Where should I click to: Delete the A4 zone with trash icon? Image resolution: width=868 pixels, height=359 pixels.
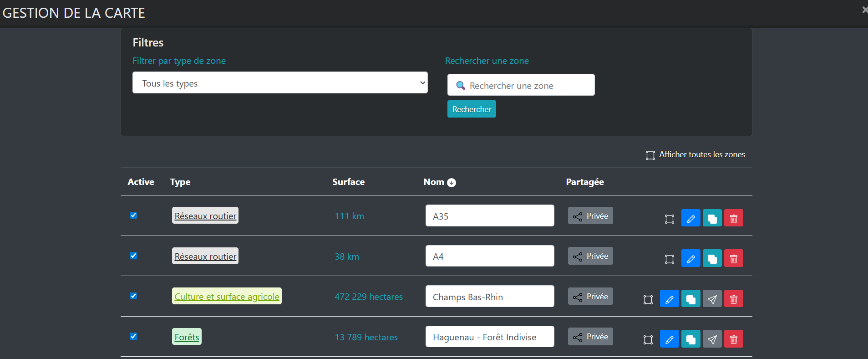pyautogui.click(x=733, y=259)
